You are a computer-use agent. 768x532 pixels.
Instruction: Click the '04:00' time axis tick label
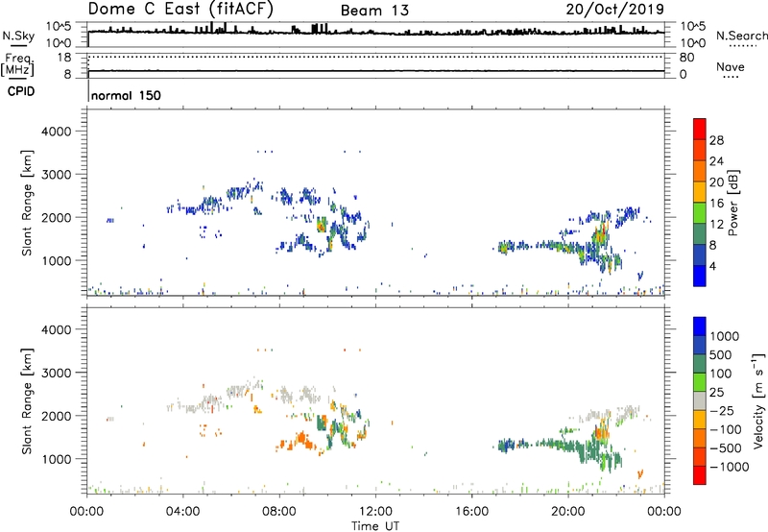[x=182, y=512]
